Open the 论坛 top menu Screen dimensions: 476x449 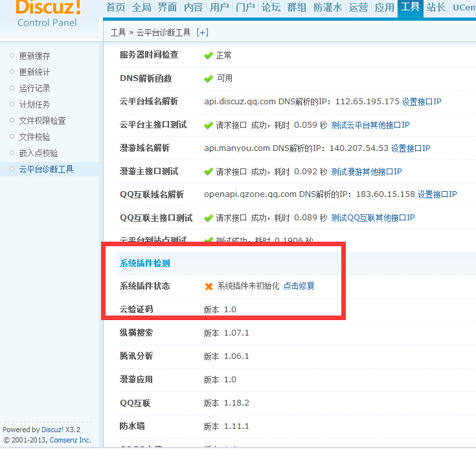(271, 7)
